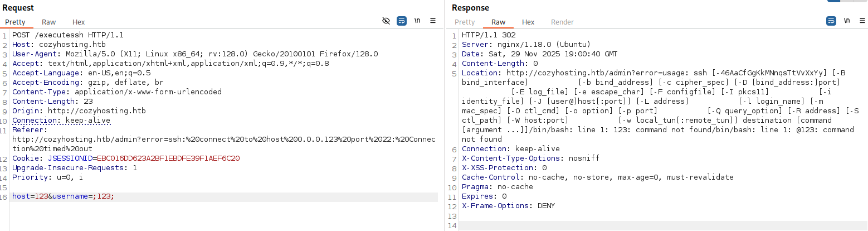868x231 pixels.
Task: Select the Pretty tab in the Response panel
Action: coord(465,22)
